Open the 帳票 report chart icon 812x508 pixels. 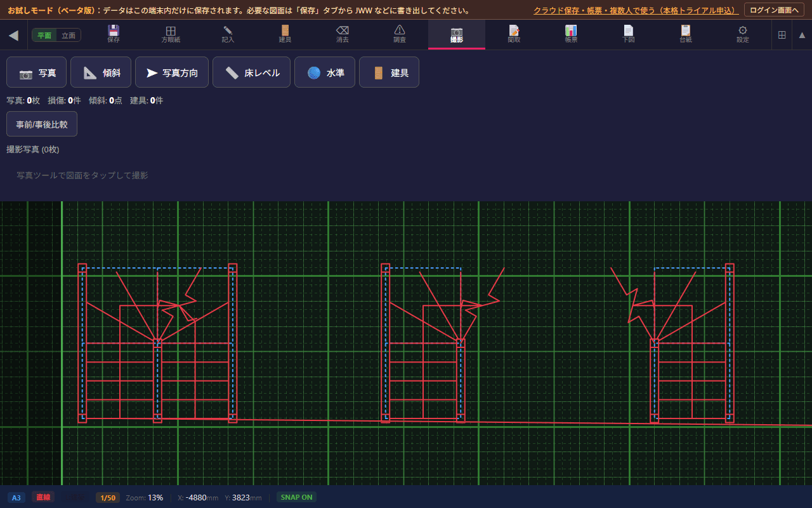click(x=571, y=34)
